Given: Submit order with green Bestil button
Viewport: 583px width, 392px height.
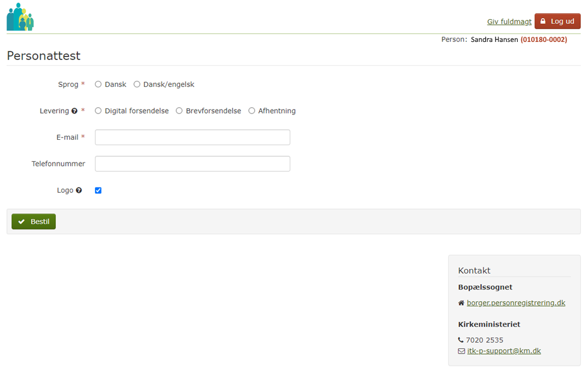Looking at the screenshot, I should pyautogui.click(x=34, y=222).
